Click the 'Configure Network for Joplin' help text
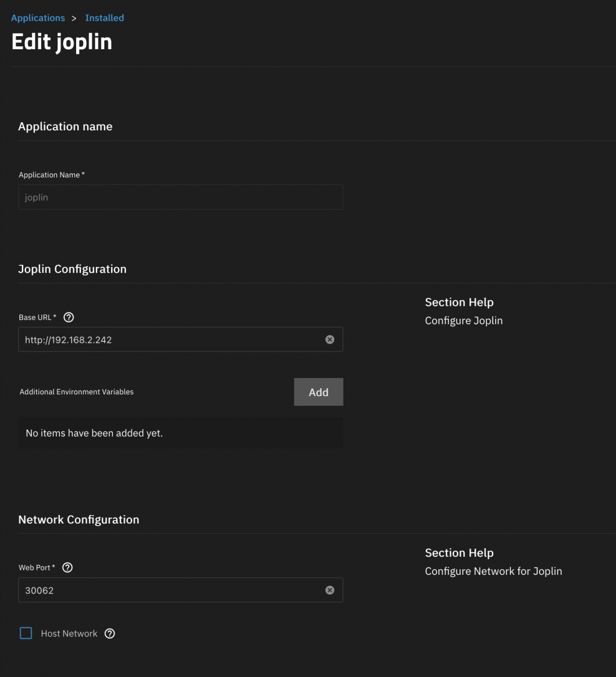Image resolution: width=616 pixels, height=677 pixels. [494, 571]
